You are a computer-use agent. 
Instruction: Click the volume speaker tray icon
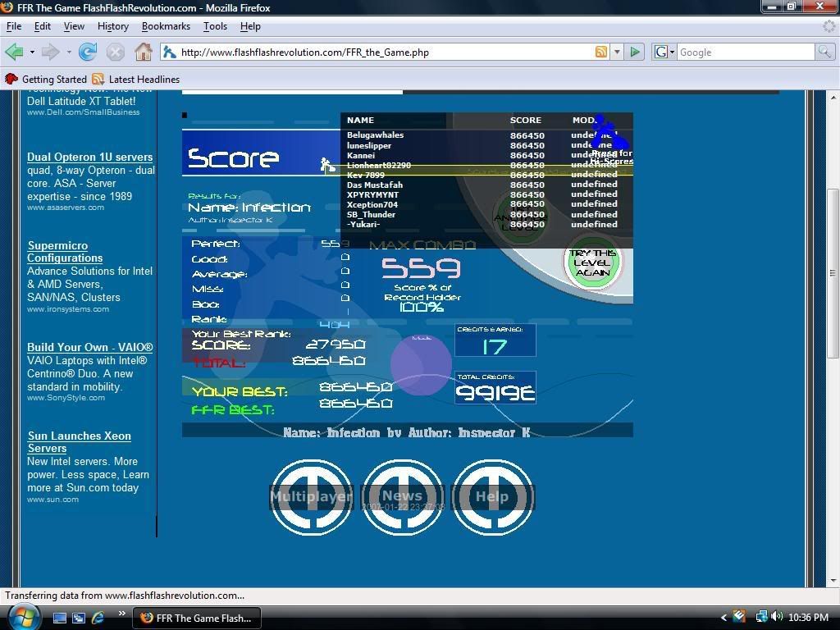coord(776,617)
